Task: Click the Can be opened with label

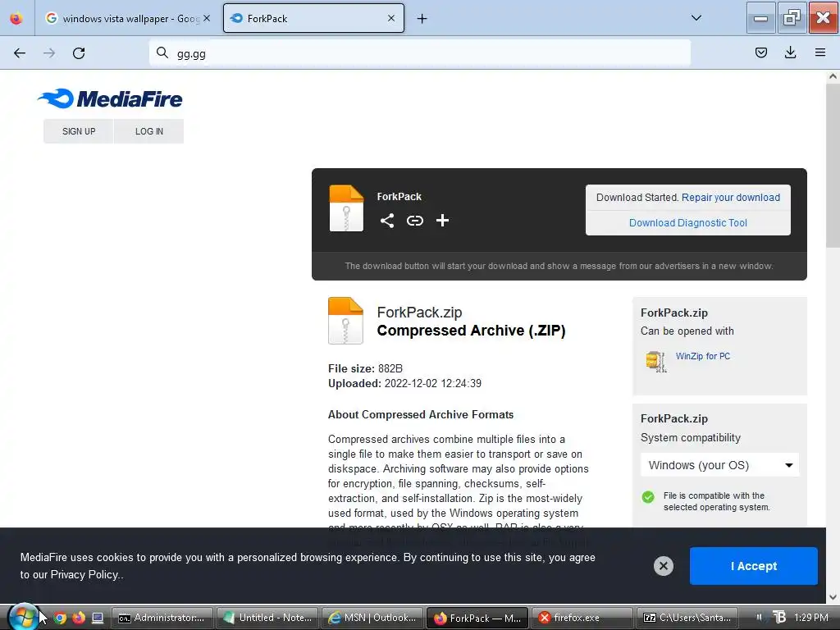Action: (x=687, y=331)
